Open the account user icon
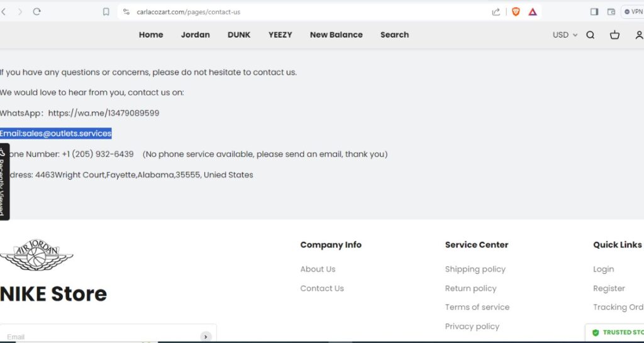Viewport: 644px width, 343px height. (639, 35)
